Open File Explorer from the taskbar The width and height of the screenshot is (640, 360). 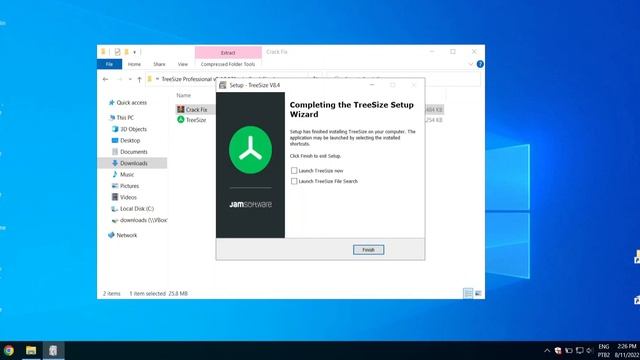[x=31, y=350]
